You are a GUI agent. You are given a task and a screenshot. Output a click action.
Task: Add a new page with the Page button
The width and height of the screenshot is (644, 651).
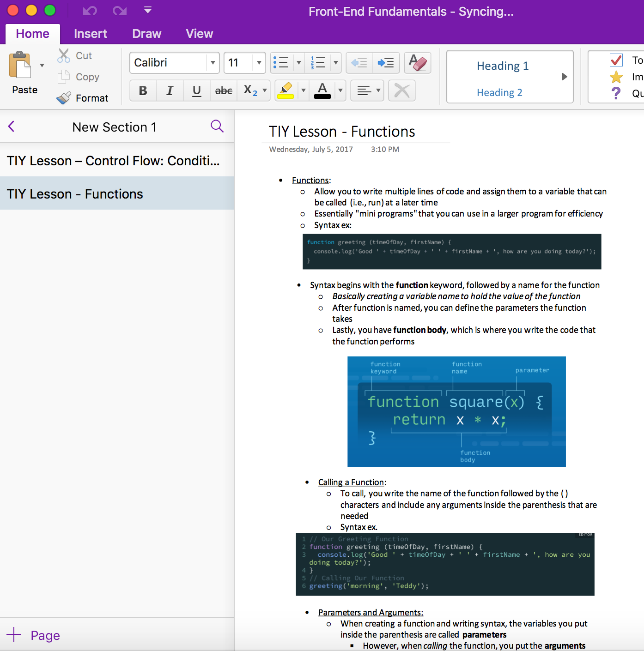click(x=33, y=635)
